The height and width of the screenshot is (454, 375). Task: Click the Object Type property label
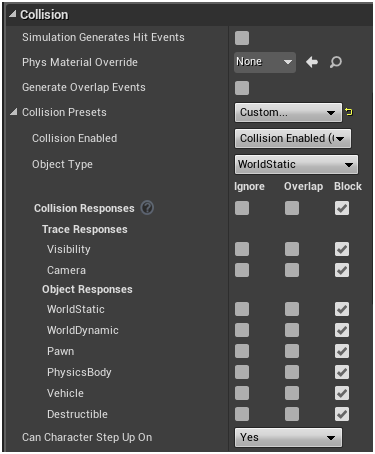[62, 164]
